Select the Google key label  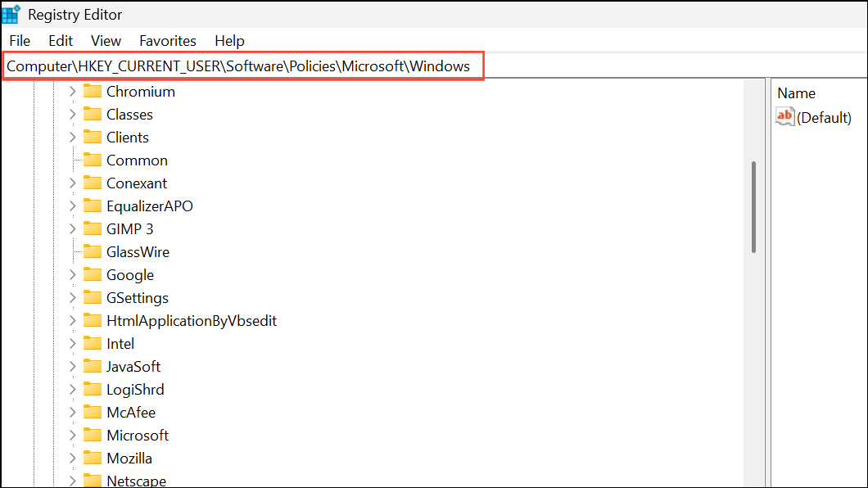[x=130, y=275]
